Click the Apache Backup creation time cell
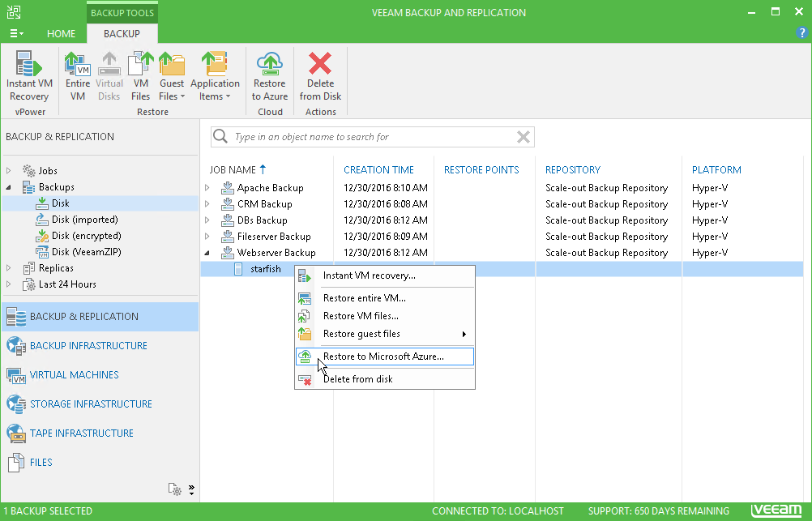812x521 pixels. point(386,188)
